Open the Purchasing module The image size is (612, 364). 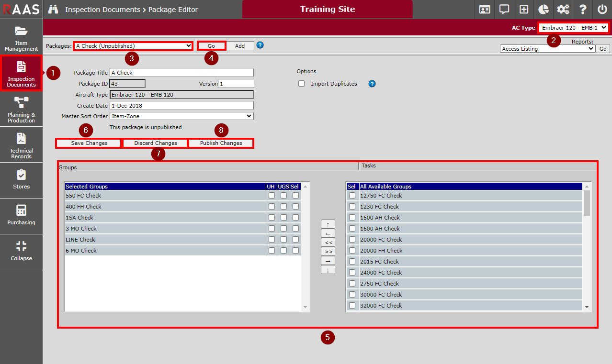21,216
